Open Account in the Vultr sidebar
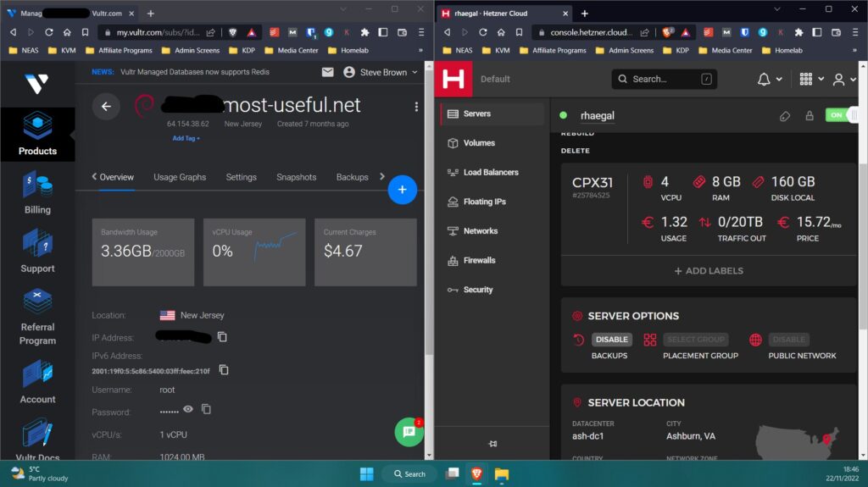The height and width of the screenshot is (487, 868). coord(37,382)
